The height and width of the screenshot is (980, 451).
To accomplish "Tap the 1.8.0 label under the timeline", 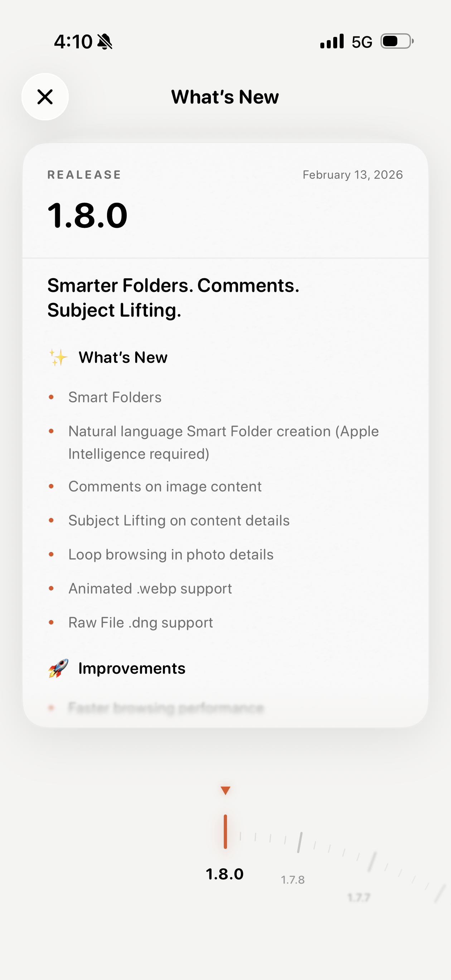I will click(225, 874).
